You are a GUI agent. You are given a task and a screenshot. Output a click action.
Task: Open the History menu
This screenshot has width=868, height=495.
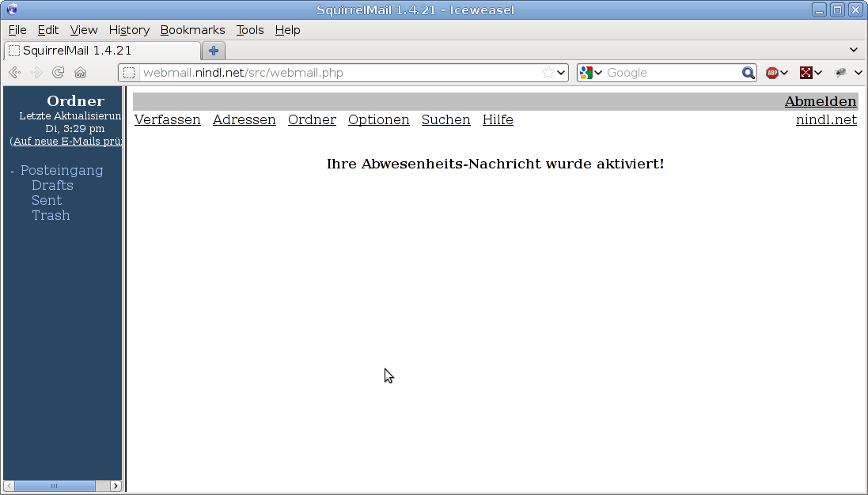pyautogui.click(x=129, y=30)
